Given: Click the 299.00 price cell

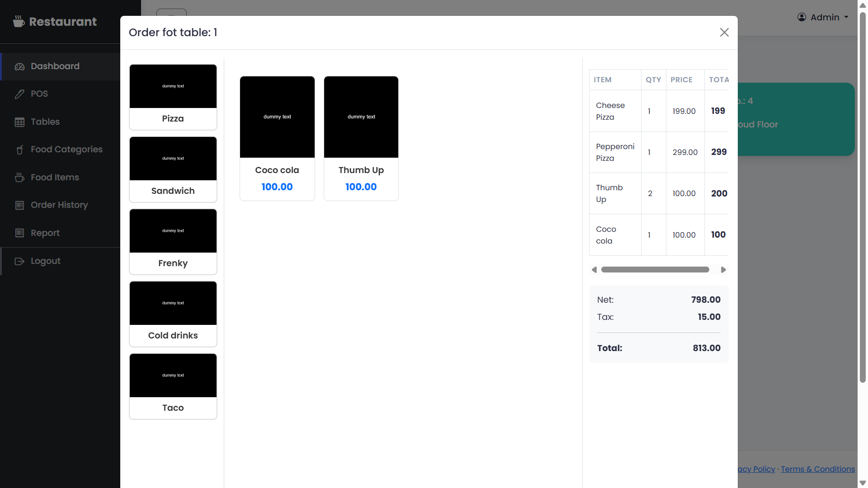Looking at the screenshot, I should tap(685, 152).
